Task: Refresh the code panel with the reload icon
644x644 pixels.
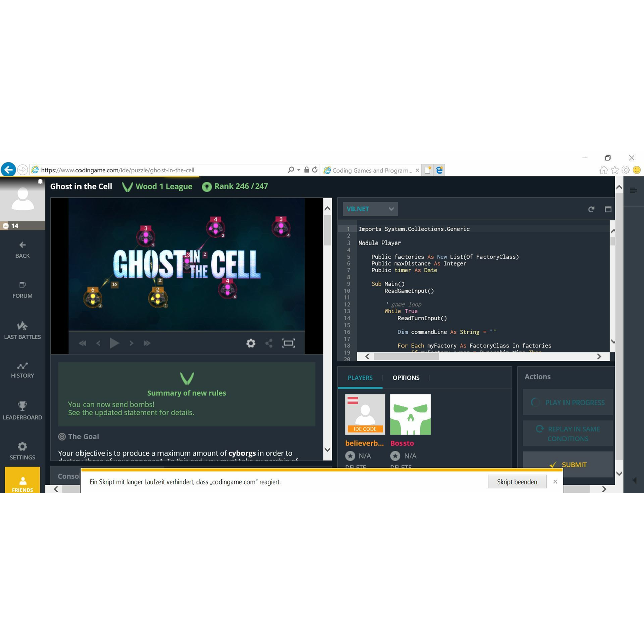Action: click(x=591, y=209)
